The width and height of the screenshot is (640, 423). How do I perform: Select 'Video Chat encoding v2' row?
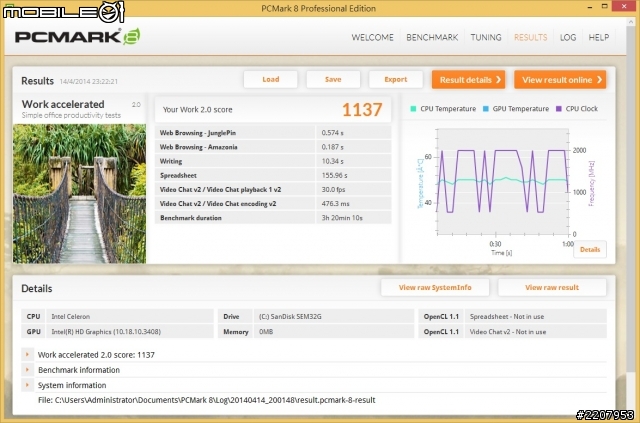[273, 204]
